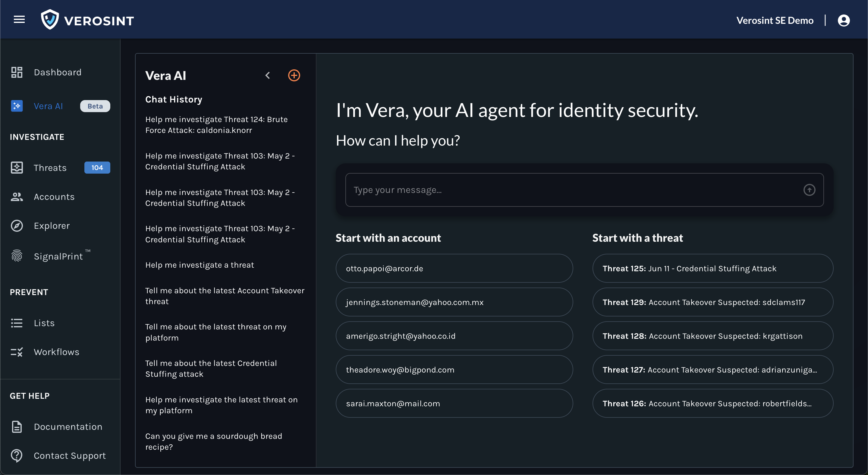Click the Workflows icon
The height and width of the screenshot is (475, 868).
coord(17,352)
